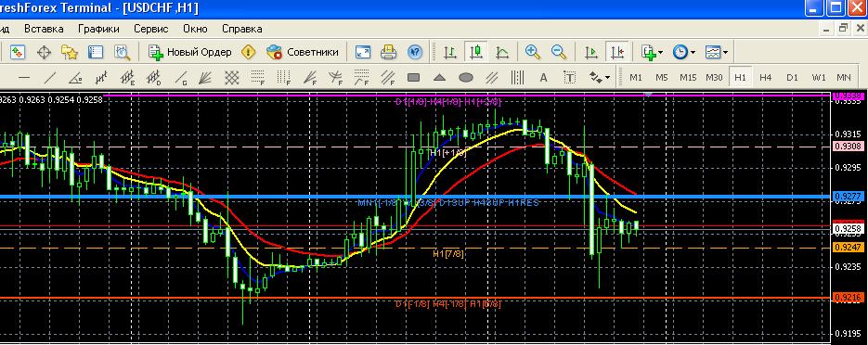
Task: Open the Strategy Tester magnifier icon
Action: [122, 53]
